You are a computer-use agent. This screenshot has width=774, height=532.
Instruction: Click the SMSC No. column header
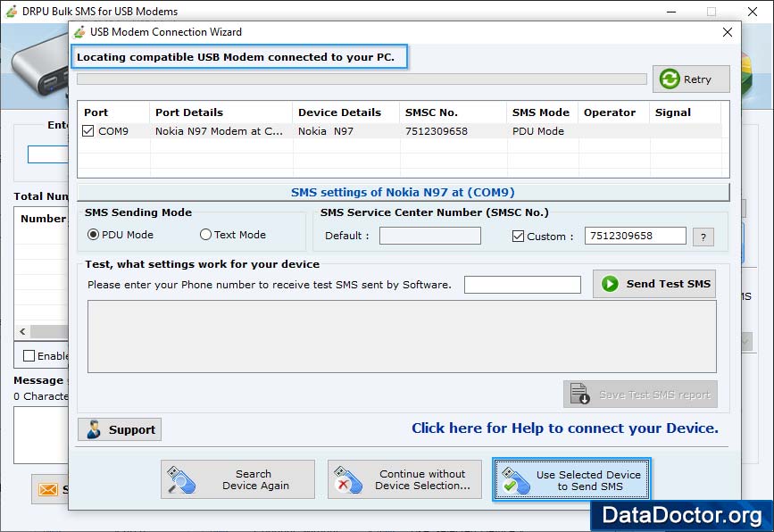click(454, 112)
